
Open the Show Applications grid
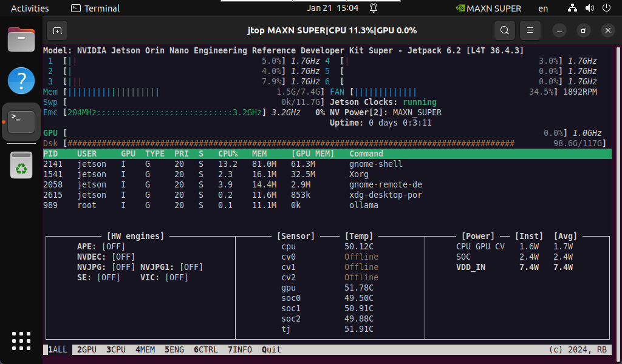coord(21,341)
